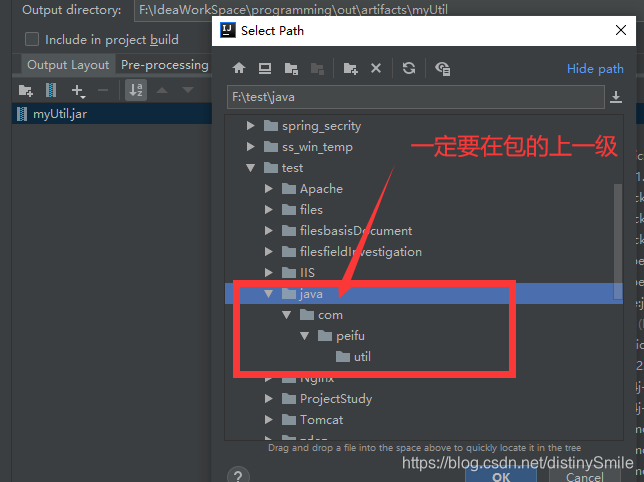This screenshot has height=482, width=644.
Task: Click the Hide path link
Action: click(x=595, y=69)
